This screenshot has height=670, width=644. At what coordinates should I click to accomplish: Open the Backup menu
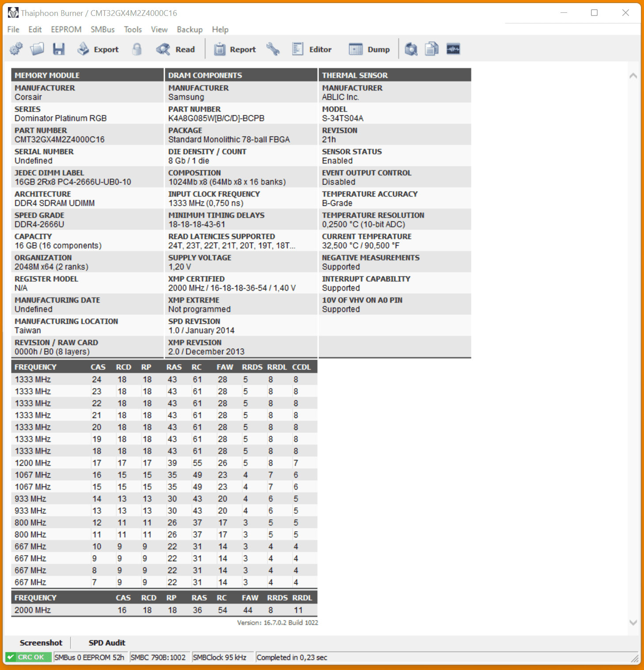[189, 30]
